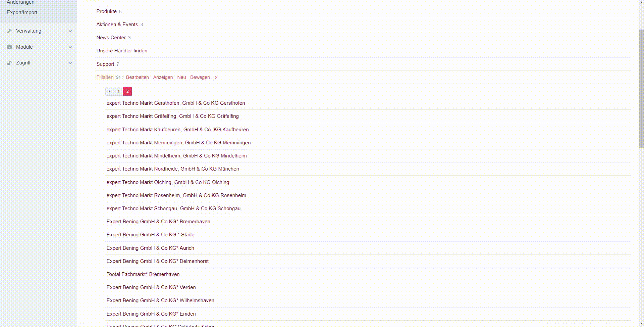
Task: Open Änderungen in the sidebar
Action: [x=20, y=2]
